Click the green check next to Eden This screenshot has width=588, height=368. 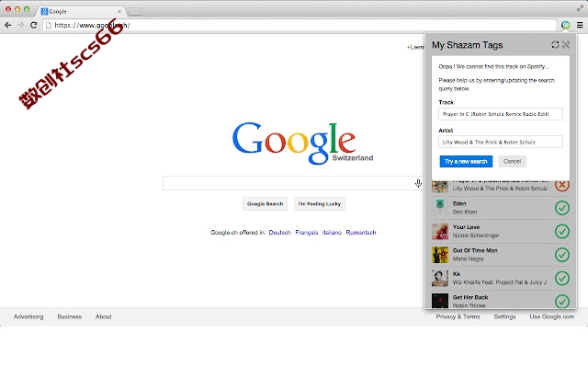pos(562,208)
